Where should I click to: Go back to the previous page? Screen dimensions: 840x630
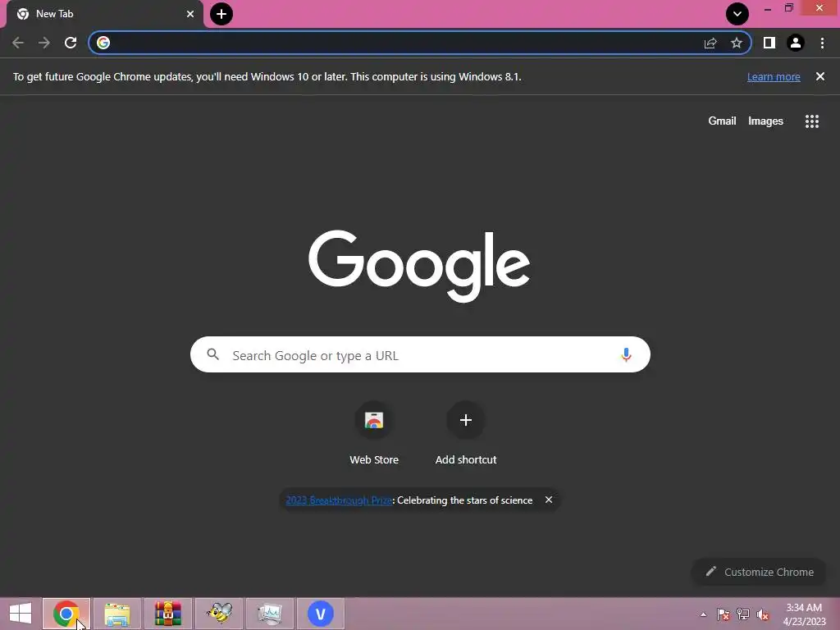point(18,43)
